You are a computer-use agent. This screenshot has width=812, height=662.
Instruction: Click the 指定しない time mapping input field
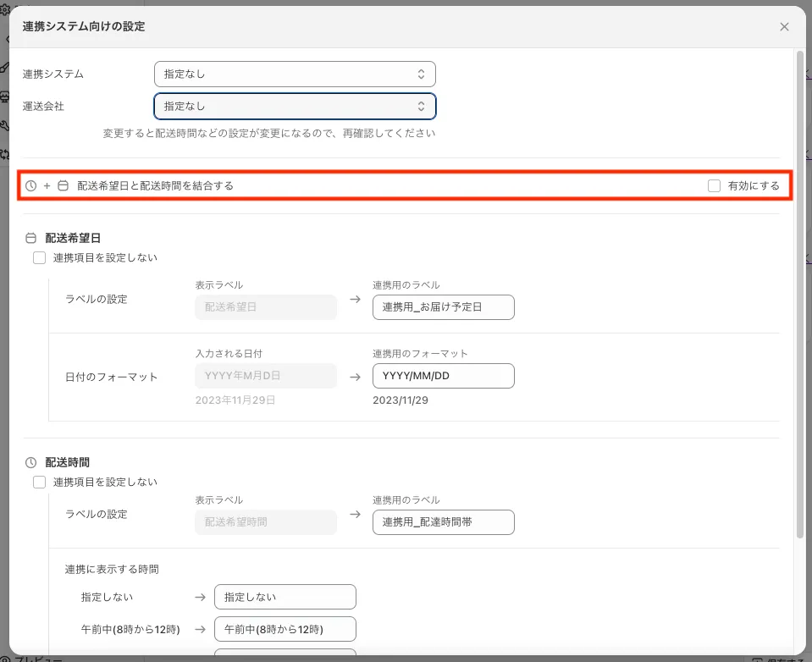pyautogui.click(x=284, y=597)
